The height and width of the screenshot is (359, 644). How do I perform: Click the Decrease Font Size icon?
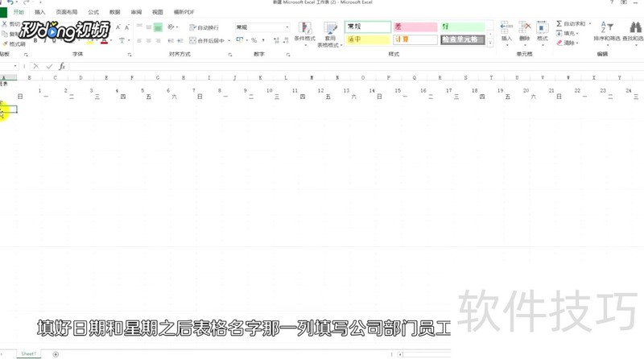click(127, 27)
